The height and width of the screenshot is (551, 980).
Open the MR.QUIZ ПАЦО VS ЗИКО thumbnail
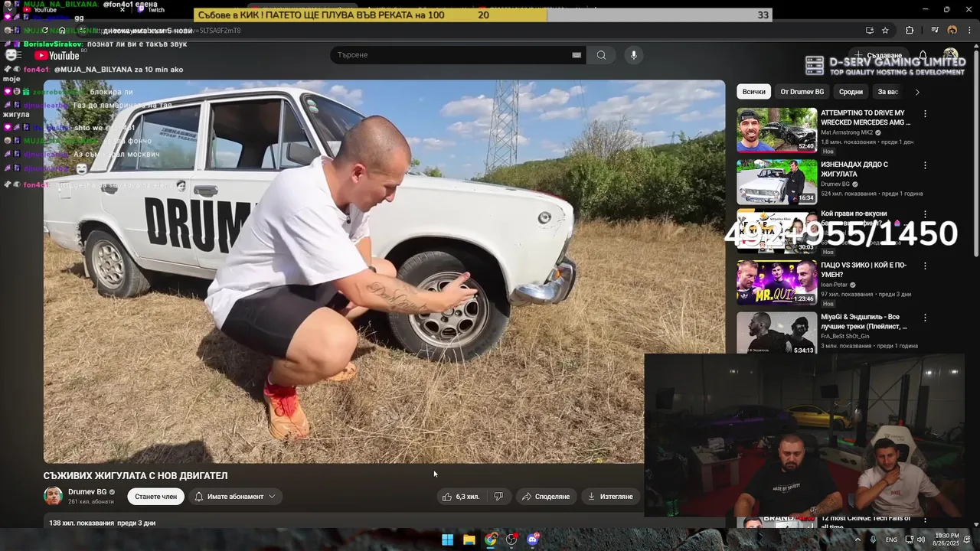[x=777, y=283]
